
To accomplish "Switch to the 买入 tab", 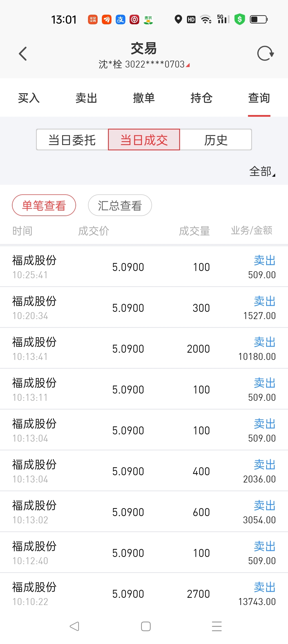I will pos(29,98).
